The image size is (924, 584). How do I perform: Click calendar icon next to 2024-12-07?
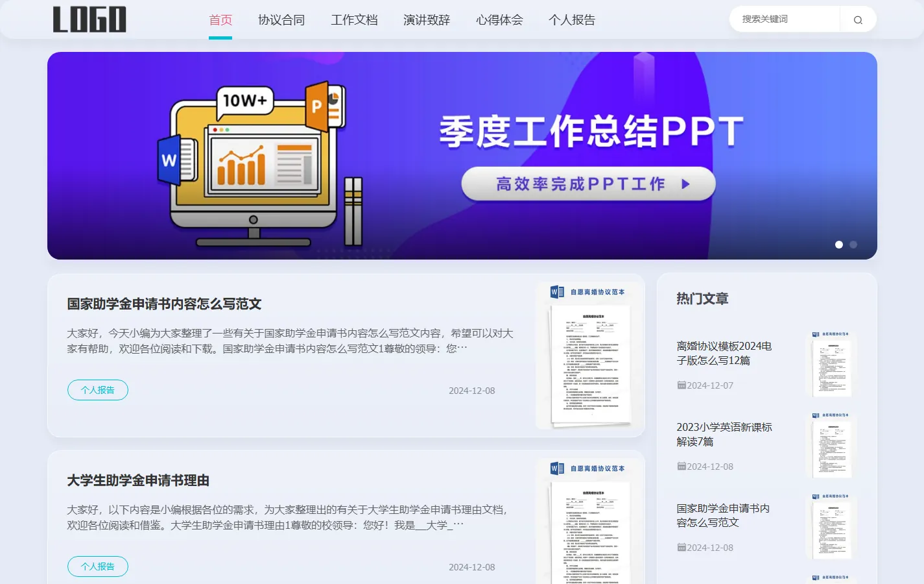pyautogui.click(x=681, y=385)
